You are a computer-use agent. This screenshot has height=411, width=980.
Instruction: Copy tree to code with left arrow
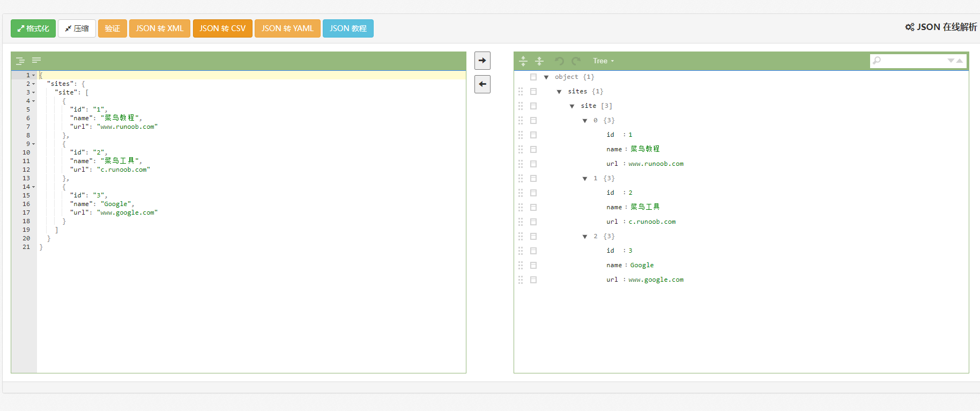click(482, 84)
